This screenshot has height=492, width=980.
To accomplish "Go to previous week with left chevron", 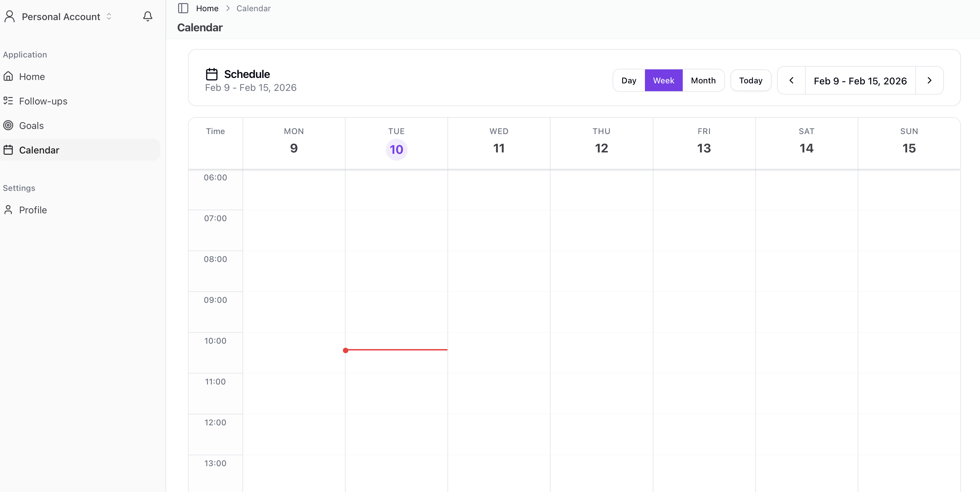I will pyautogui.click(x=791, y=81).
